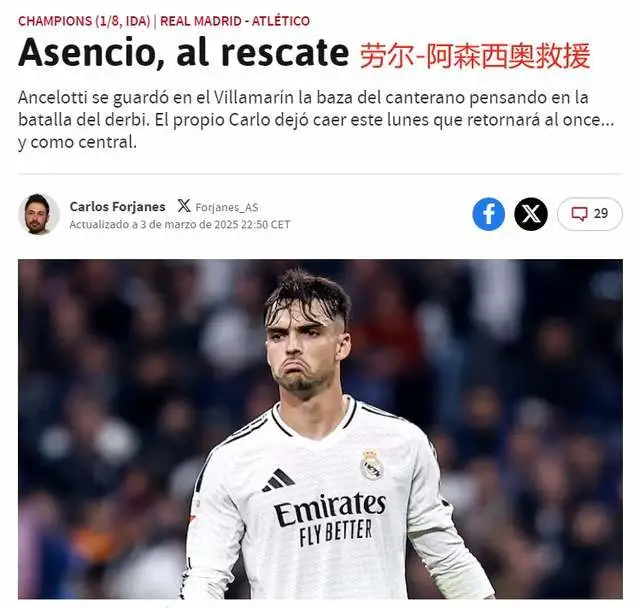This screenshot has height=608, width=640.
Task: Open the CHAMPIONS (1/8, IDA) section link
Action: 84,21
